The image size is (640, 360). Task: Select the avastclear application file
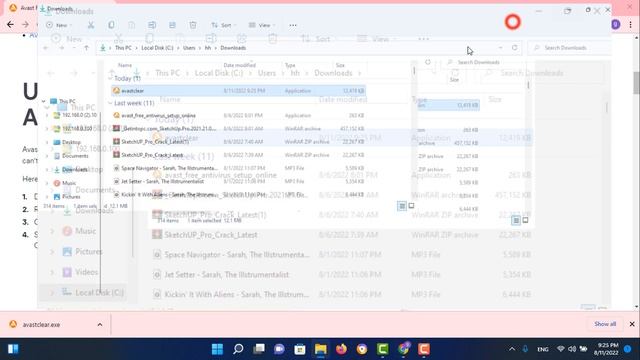(x=238, y=91)
